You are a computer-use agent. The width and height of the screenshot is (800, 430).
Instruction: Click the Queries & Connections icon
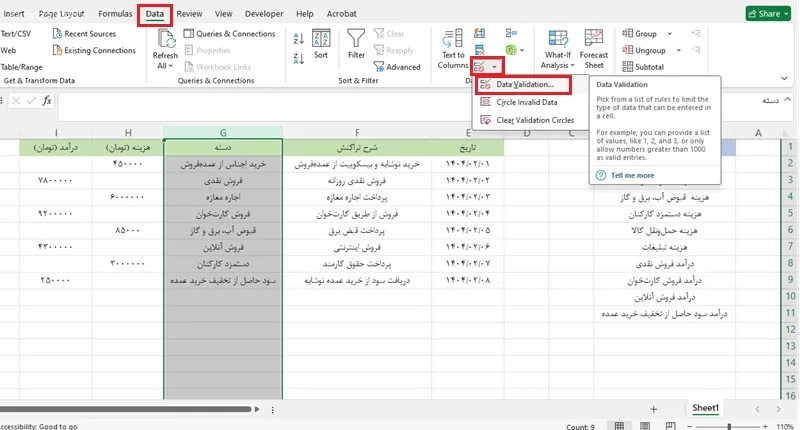[x=189, y=34]
